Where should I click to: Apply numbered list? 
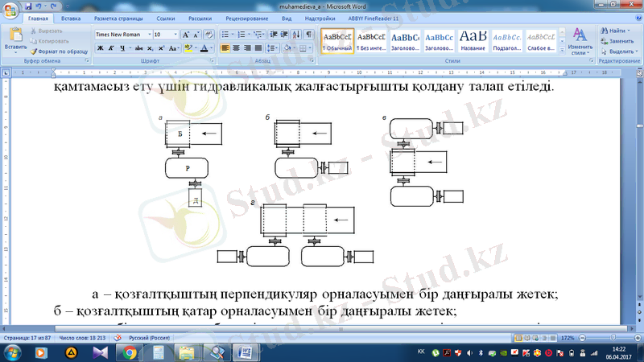point(242,35)
